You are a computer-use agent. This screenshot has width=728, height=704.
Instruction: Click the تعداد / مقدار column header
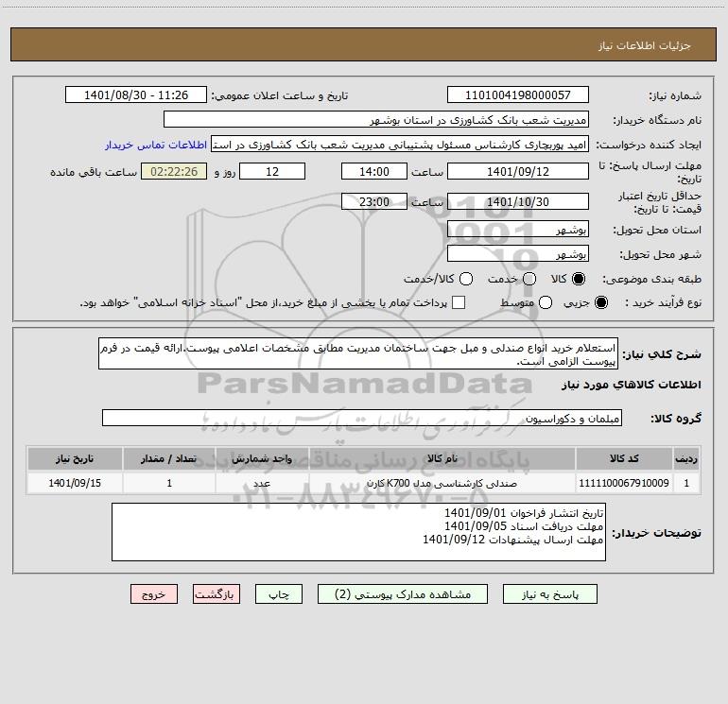pos(169,458)
